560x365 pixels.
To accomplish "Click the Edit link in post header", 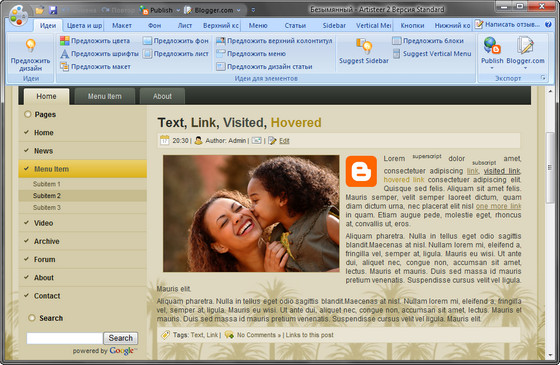I will pyautogui.click(x=284, y=141).
